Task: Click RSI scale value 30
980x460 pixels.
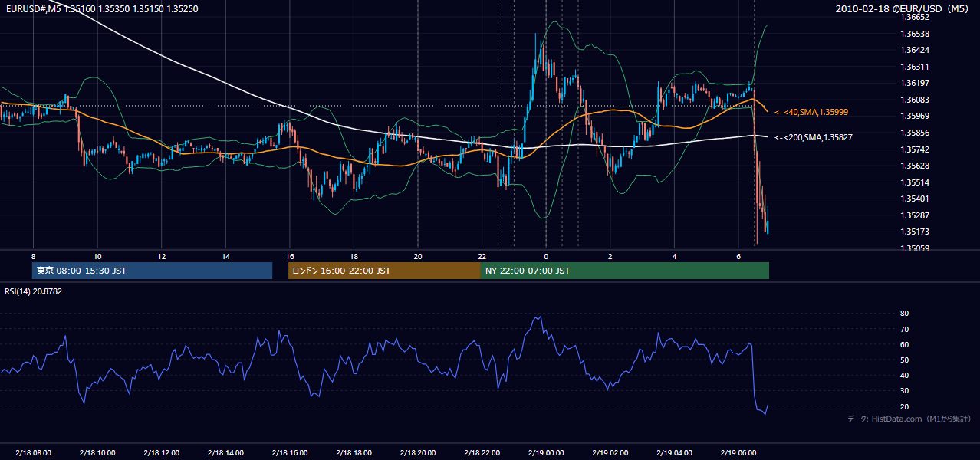Action: 905,391
